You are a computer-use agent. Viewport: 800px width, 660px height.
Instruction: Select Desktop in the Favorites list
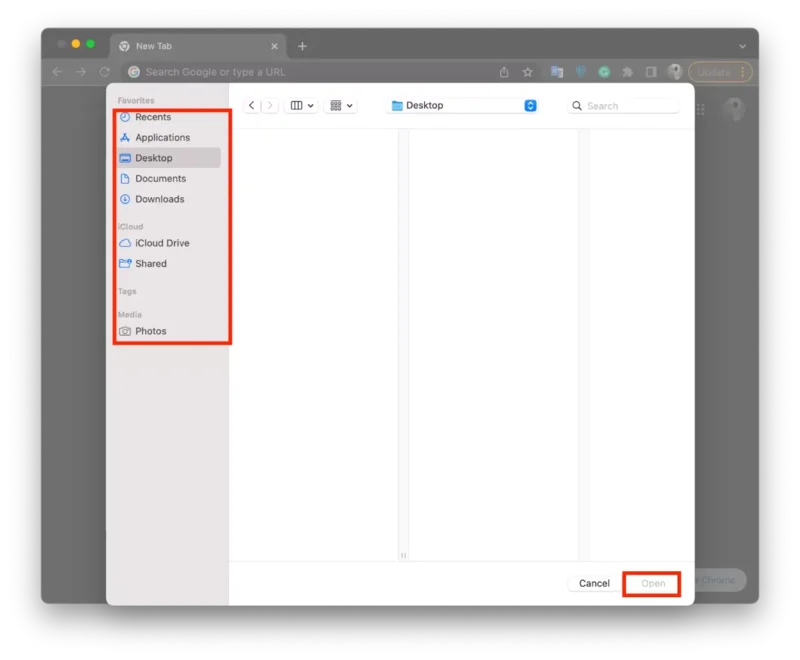(168, 158)
